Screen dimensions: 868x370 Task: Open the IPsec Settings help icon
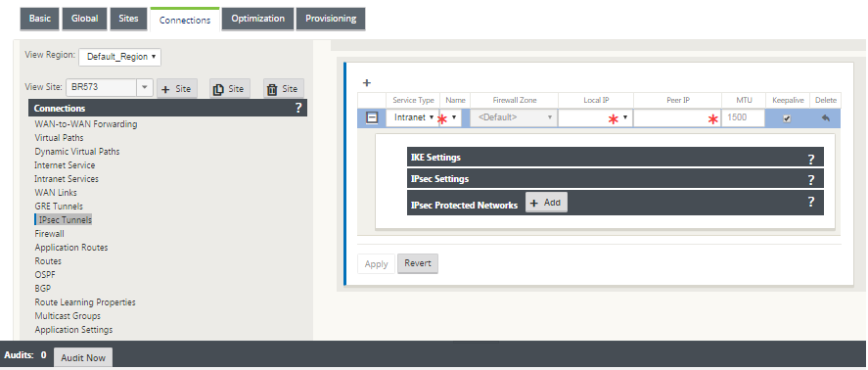[x=811, y=180]
